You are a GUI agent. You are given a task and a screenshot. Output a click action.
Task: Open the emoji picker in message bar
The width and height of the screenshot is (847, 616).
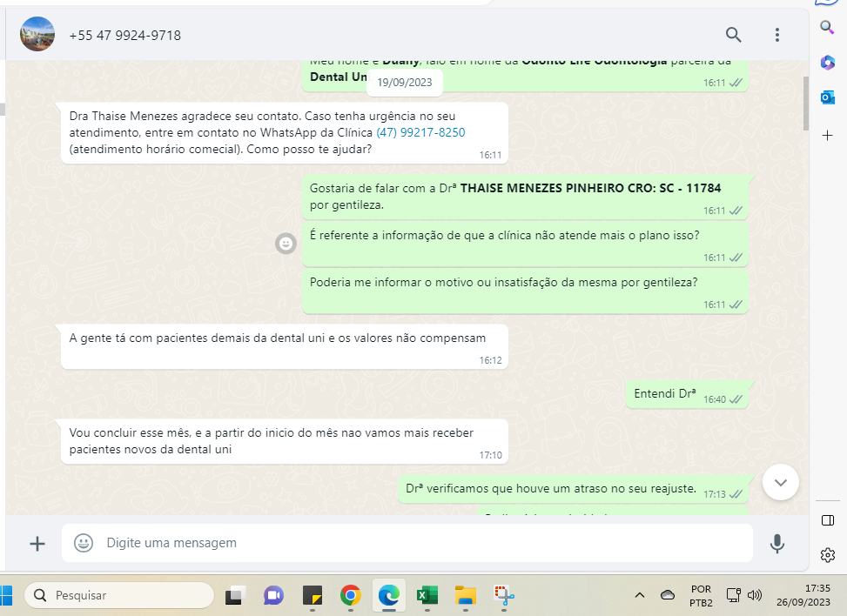point(84,543)
